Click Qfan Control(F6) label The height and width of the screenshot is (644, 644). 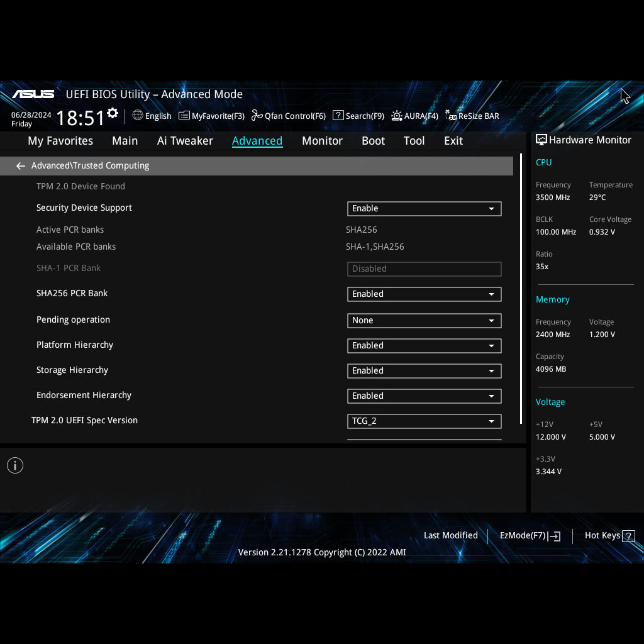[295, 116]
